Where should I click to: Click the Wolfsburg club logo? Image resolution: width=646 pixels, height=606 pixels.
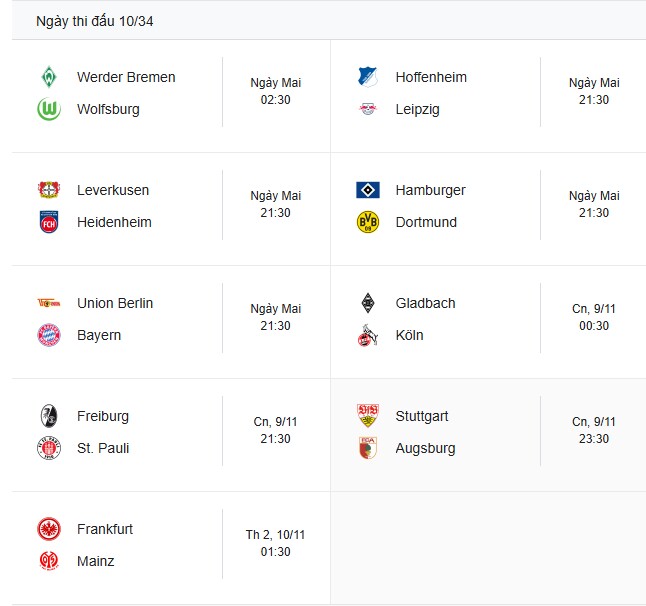pyautogui.click(x=48, y=109)
